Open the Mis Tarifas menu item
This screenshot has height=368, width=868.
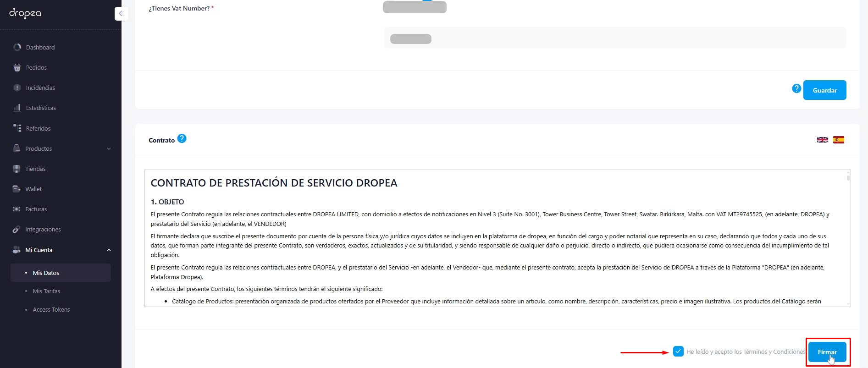click(46, 291)
